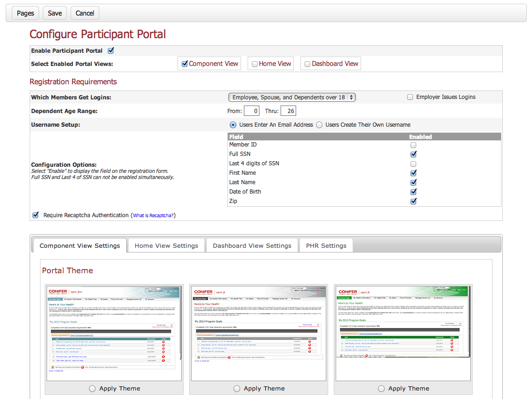Click the gray portal theme thumbnail

[258, 333]
